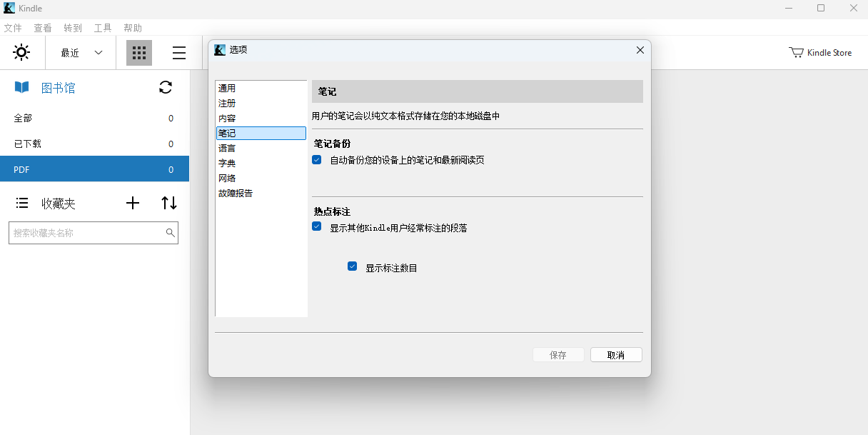
Task: Open the 最近 sort dropdown
Action: point(80,52)
